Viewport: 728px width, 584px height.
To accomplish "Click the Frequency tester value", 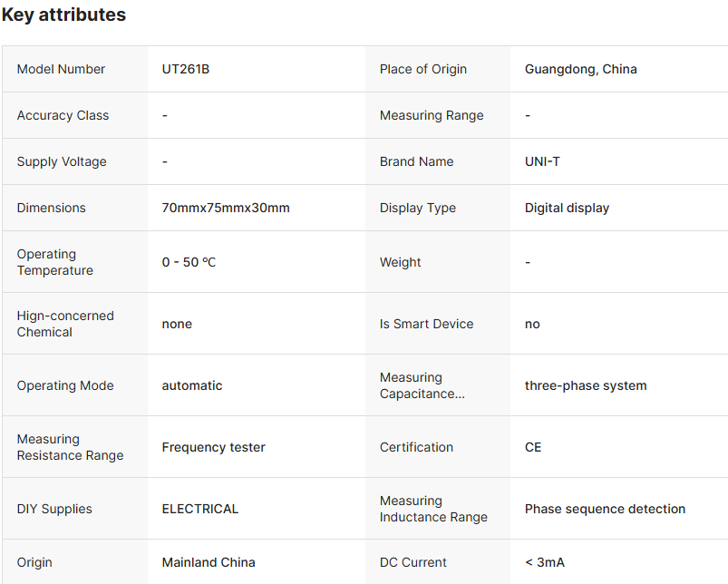I will click(x=213, y=447).
